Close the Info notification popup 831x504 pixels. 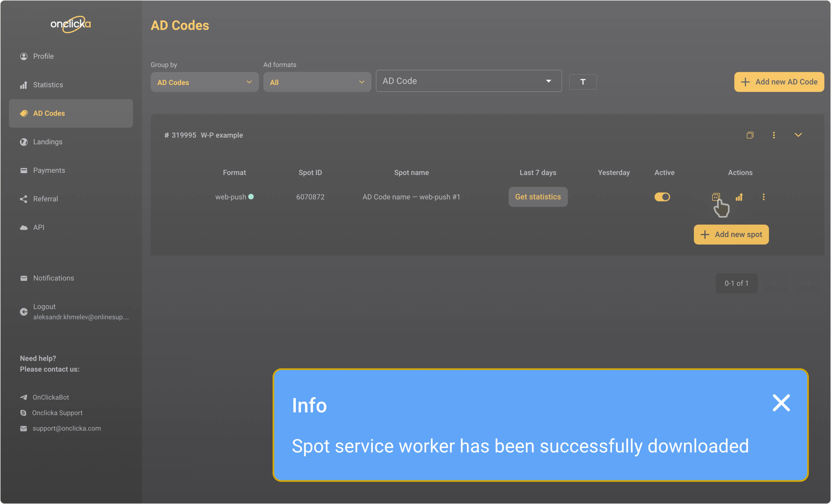pos(781,403)
